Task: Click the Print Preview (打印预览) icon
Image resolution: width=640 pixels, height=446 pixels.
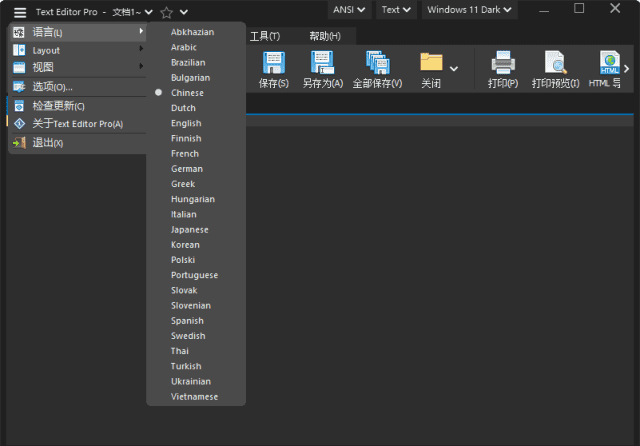Action: click(556, 62)
